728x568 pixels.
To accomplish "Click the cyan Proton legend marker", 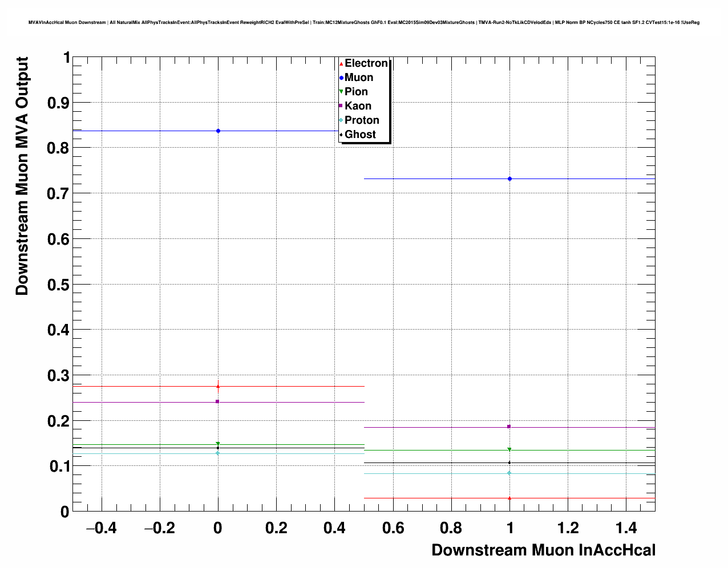I will click(341, 120).
